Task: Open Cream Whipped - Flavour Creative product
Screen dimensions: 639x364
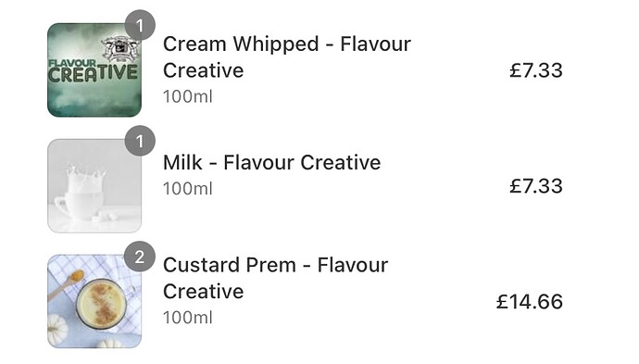Action: tap(287, 57)
